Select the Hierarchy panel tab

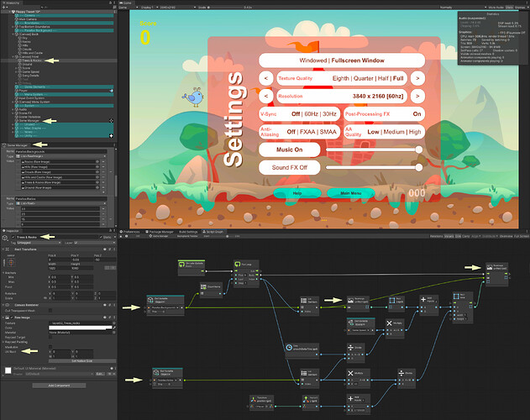11,3
